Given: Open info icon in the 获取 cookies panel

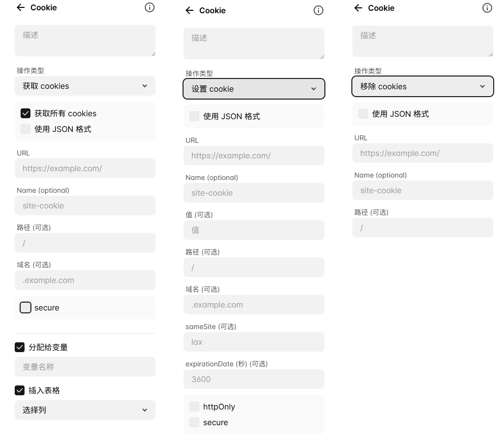Looking at the screenshot, I should coord(150,7).
